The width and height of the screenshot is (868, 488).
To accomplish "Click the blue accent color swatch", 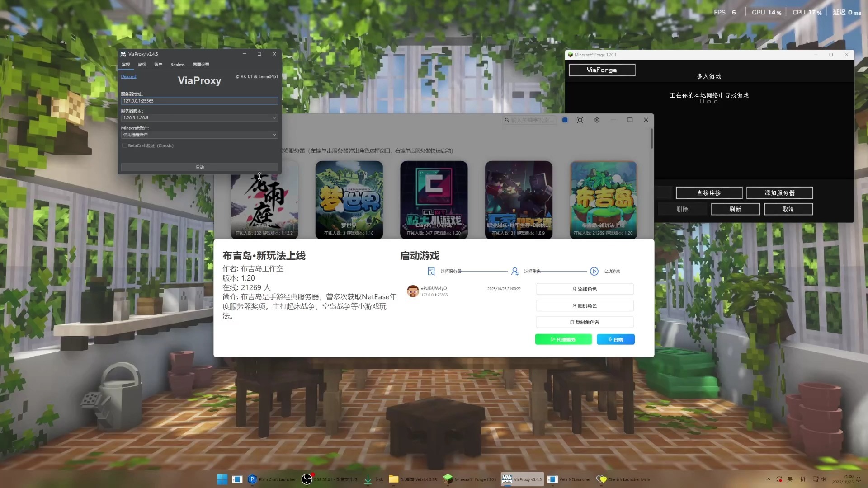I will click(565, 120).
